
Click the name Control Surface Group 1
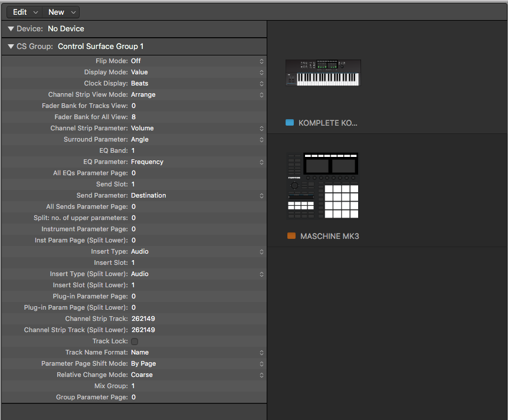click(x=100, y=47)
